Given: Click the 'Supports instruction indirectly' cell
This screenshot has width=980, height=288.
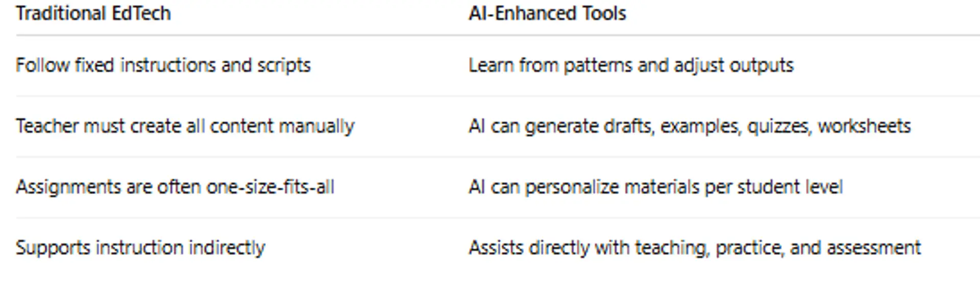Looking at the screenshot, I should point(140,248).
